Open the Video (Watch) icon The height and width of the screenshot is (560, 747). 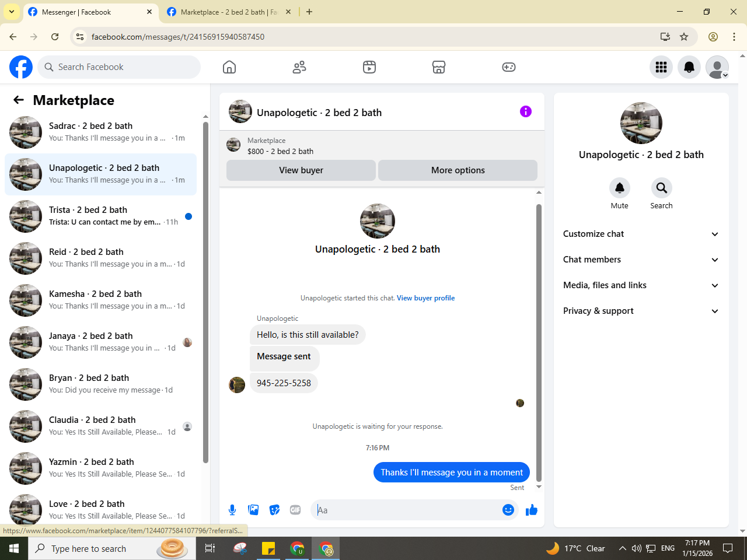[x=369, y=67]
